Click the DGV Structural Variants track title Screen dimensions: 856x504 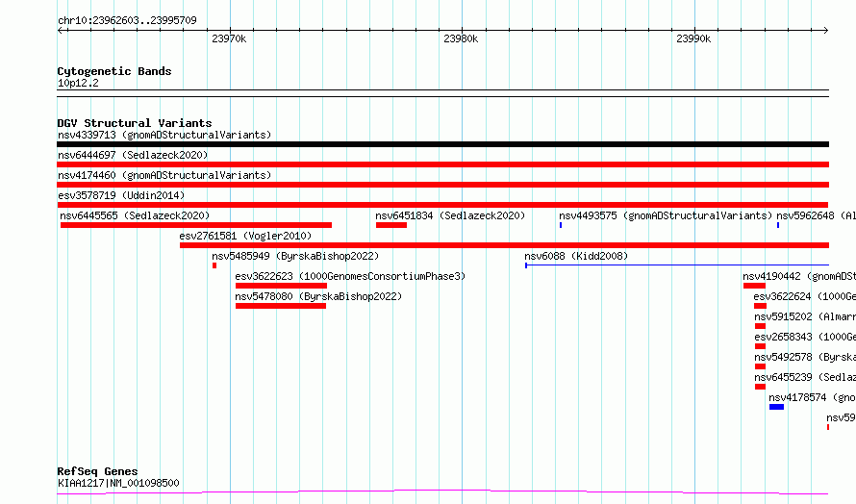coord(135,123)
